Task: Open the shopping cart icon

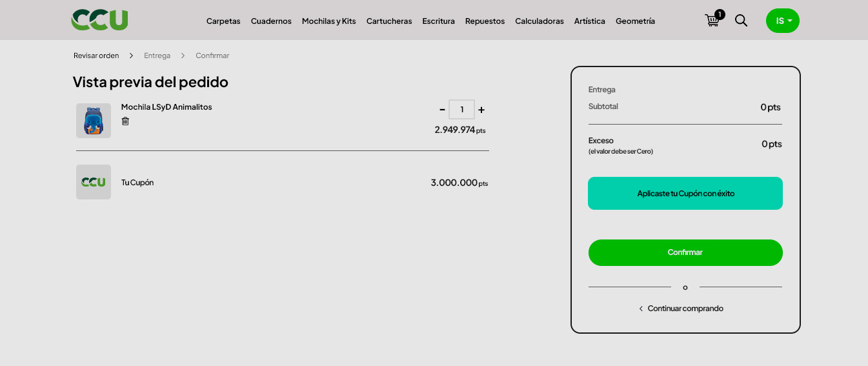Action: click(x=712, y=21)
